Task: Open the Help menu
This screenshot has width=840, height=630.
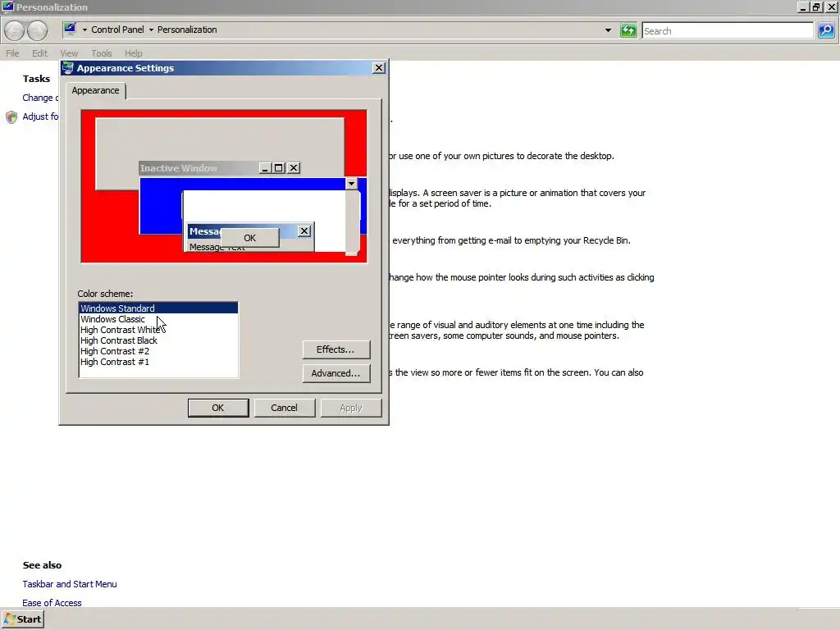Action: (134, 53)
